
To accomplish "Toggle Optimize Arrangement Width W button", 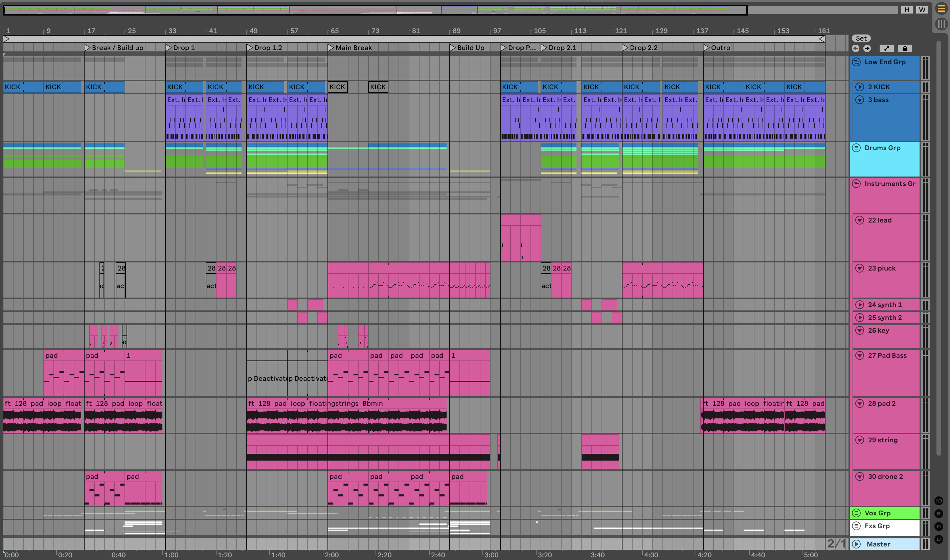I will pyautogui.click(x=922, y=10).
